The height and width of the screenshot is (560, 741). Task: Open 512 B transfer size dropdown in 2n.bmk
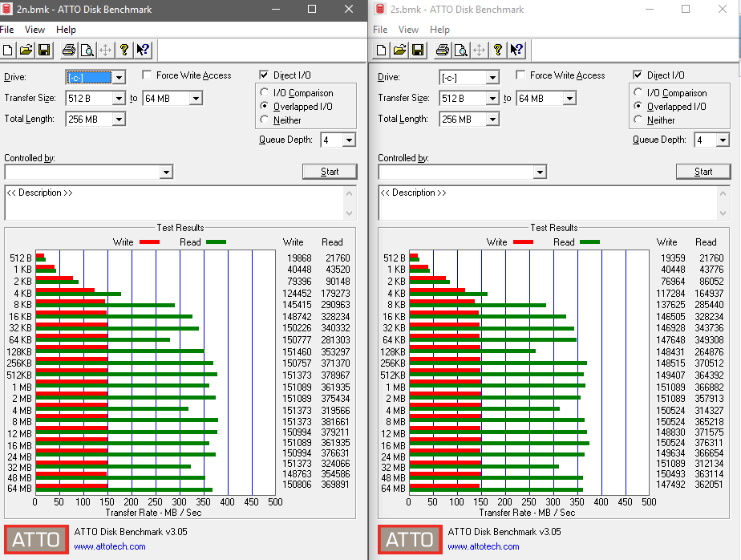[x=119, y=99]
